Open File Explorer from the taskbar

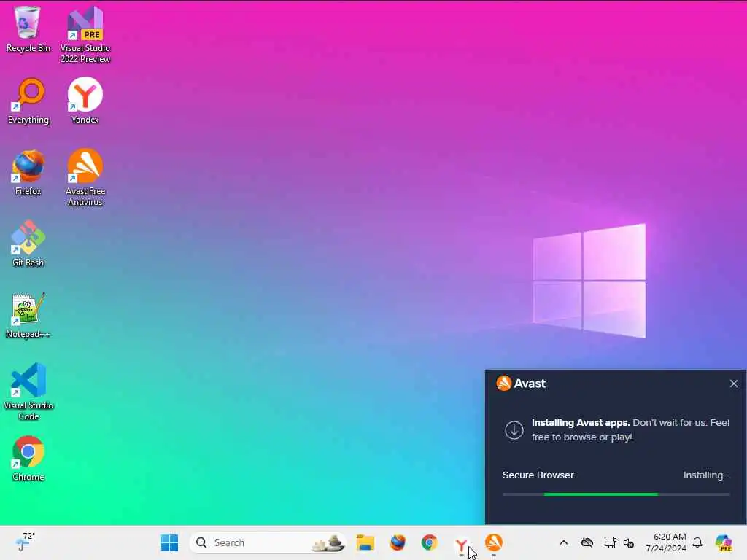(365, 542)
